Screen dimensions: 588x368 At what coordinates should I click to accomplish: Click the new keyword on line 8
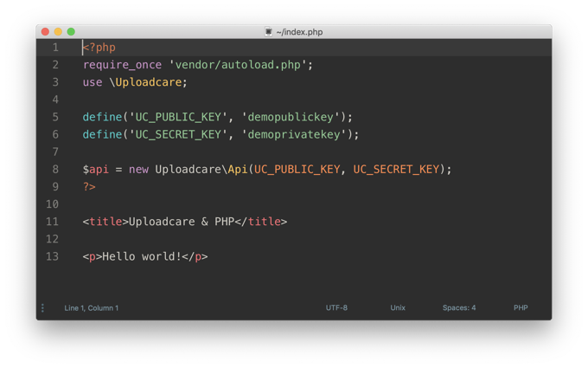tap(138, 170)
